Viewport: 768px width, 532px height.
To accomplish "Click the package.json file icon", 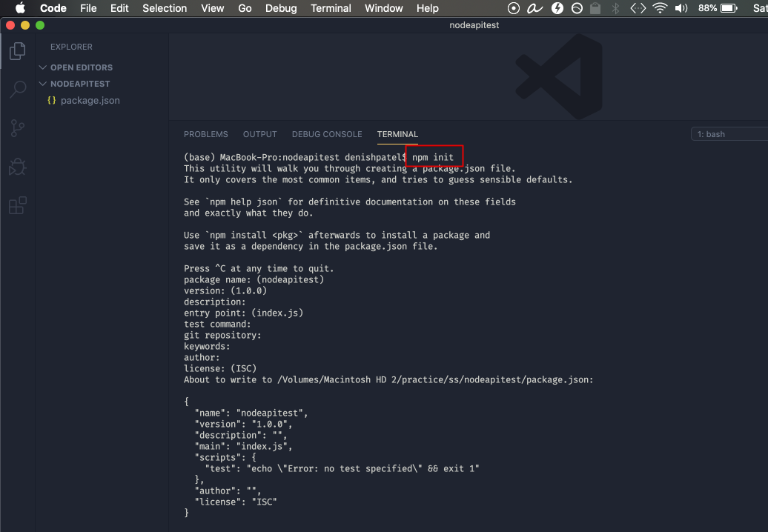I will [50, 100].
